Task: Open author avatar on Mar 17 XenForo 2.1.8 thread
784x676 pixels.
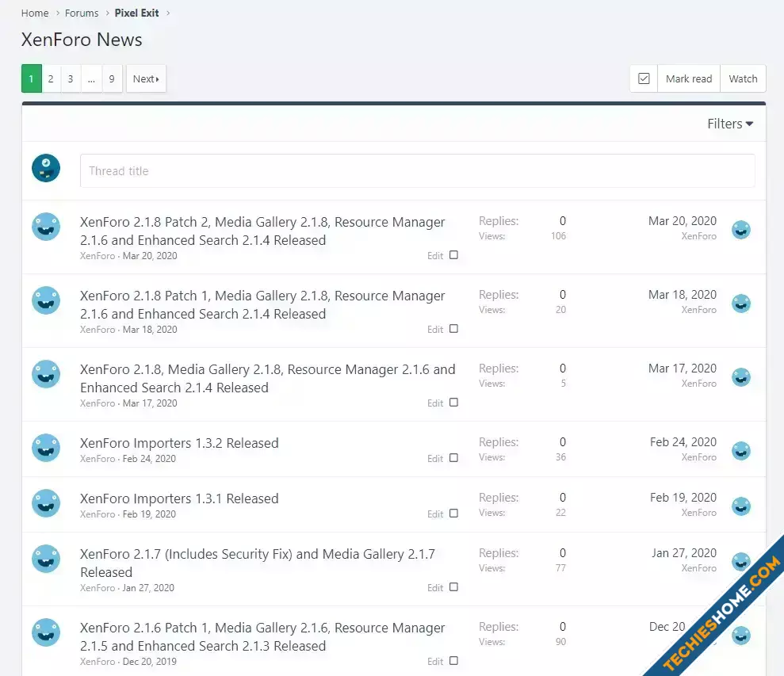Action: pos(46,374)
